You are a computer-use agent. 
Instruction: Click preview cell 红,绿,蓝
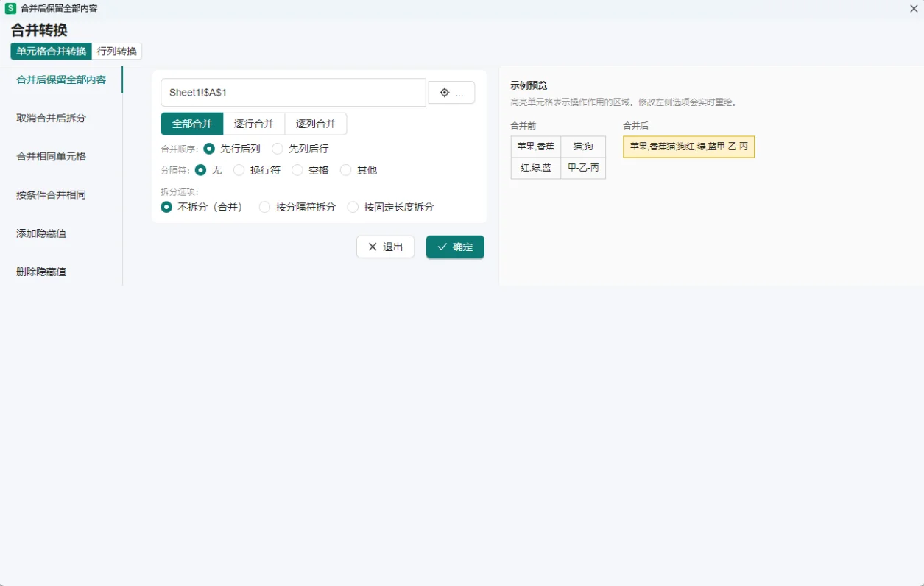pyautogui.click(x=536, y=168)
